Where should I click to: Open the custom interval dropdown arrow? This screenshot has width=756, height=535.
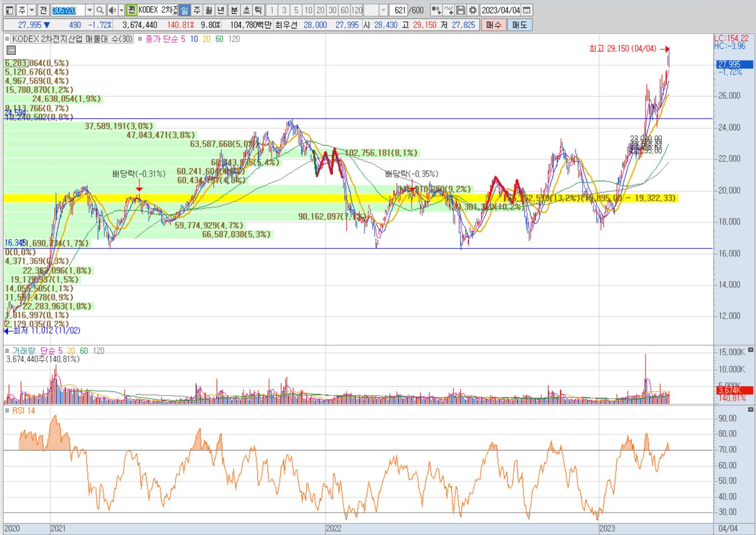tap(384, 10)
